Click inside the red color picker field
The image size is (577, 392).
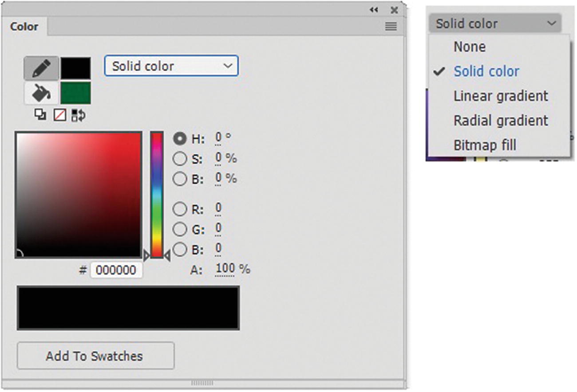[x=79, y=195]
